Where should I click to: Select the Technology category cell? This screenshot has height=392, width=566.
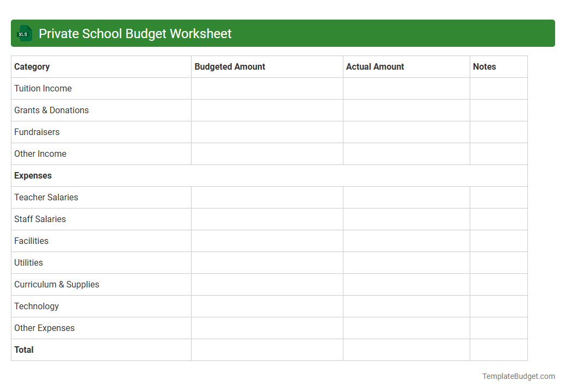click(x=36, y=306)
